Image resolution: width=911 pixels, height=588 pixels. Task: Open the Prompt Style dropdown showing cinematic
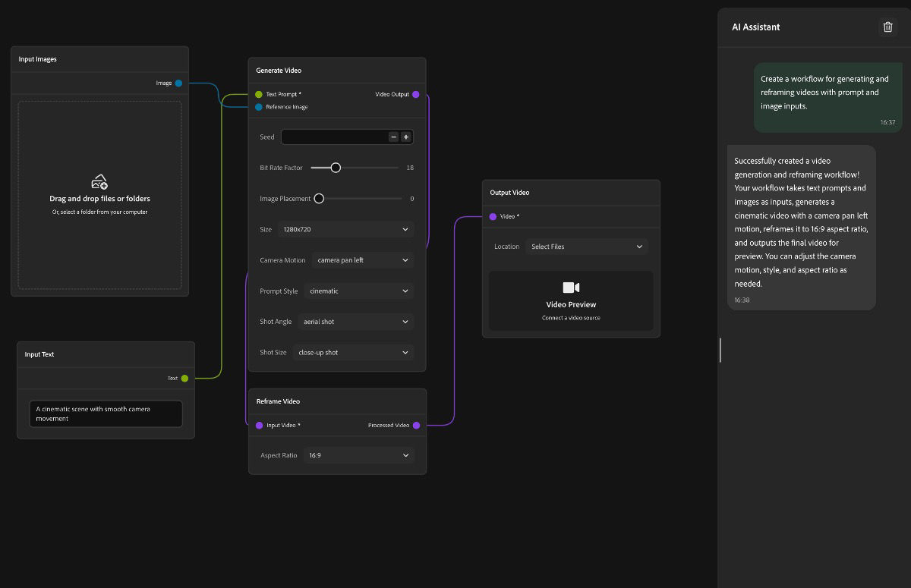pyautogui.click(x=358, y=291)
